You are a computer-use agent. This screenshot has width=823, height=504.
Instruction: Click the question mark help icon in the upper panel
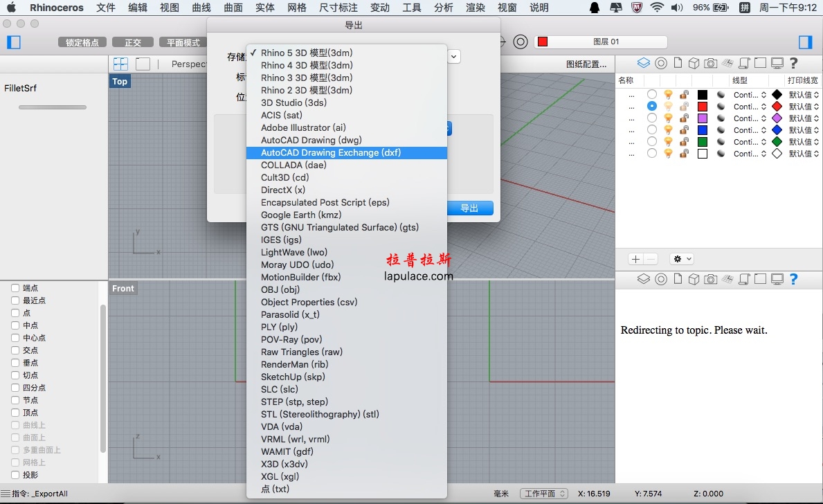(x=794, y=63)
